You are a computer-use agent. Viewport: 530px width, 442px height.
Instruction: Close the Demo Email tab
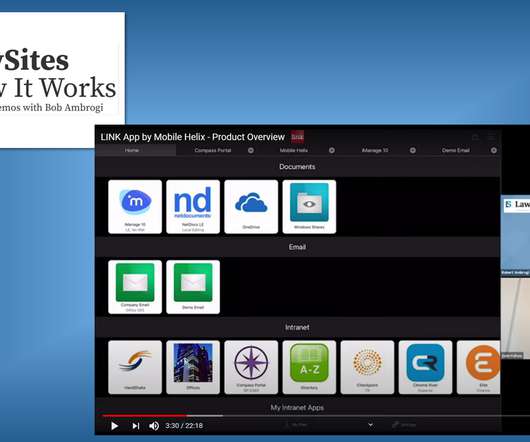(x=494, y=150)
